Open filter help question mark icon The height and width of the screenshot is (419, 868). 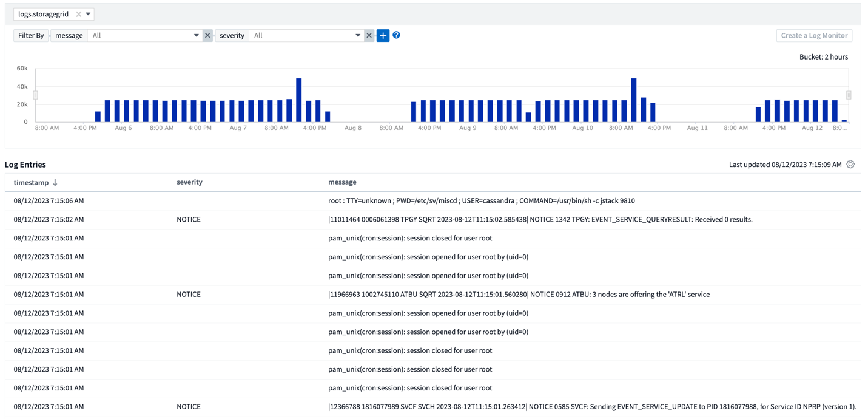396,35
